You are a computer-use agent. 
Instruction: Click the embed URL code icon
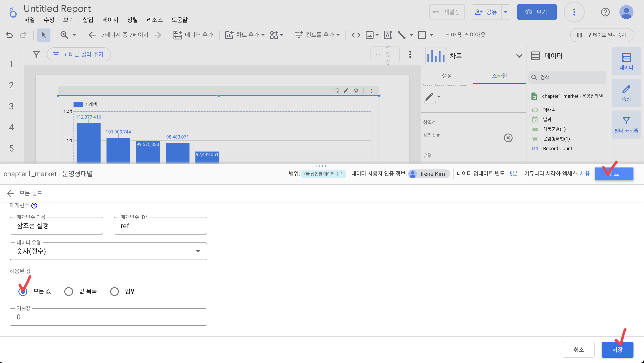[x=356, y=35]
